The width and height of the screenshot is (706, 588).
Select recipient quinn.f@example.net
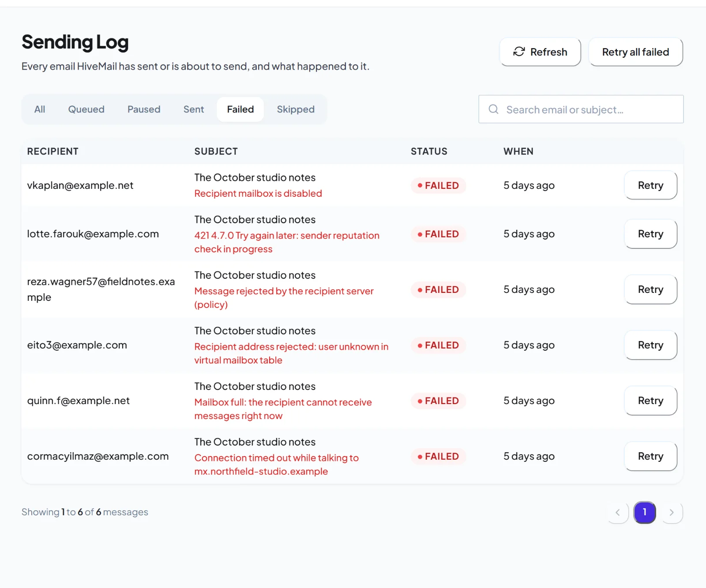[x=79, y=401]
